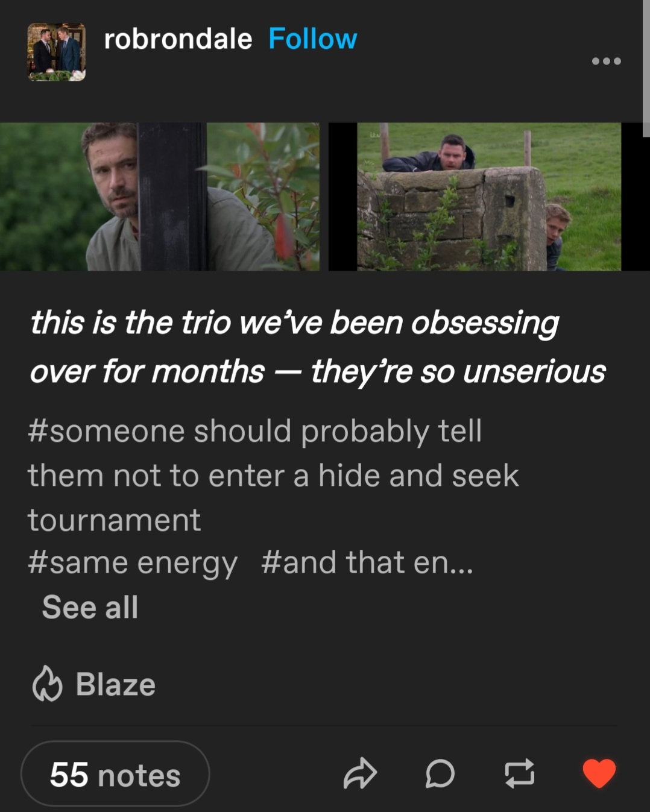Image resolution: width=650 pixels, height=812 pixels.
Task: Select the #same energy tag
Action: tap(133, 563)
